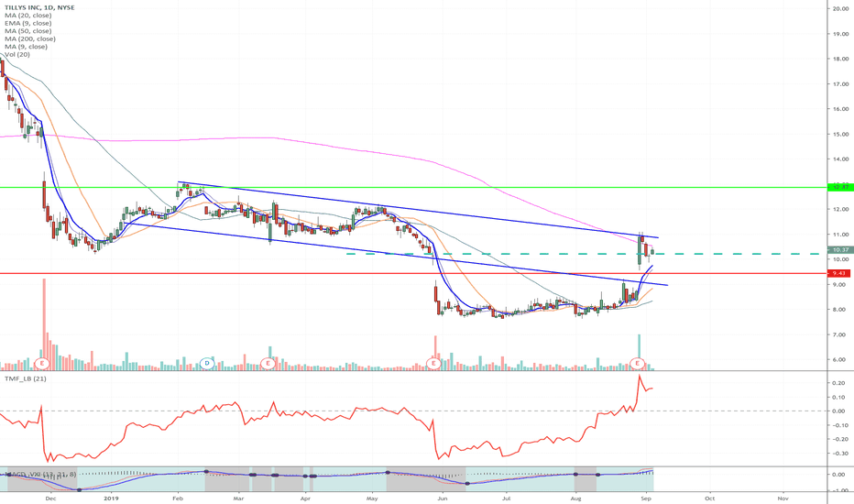The height and width of the screenshot is (504, 854).
Task: Click the TMF_LB (21) indicator label
Action: tap(26, 378)
